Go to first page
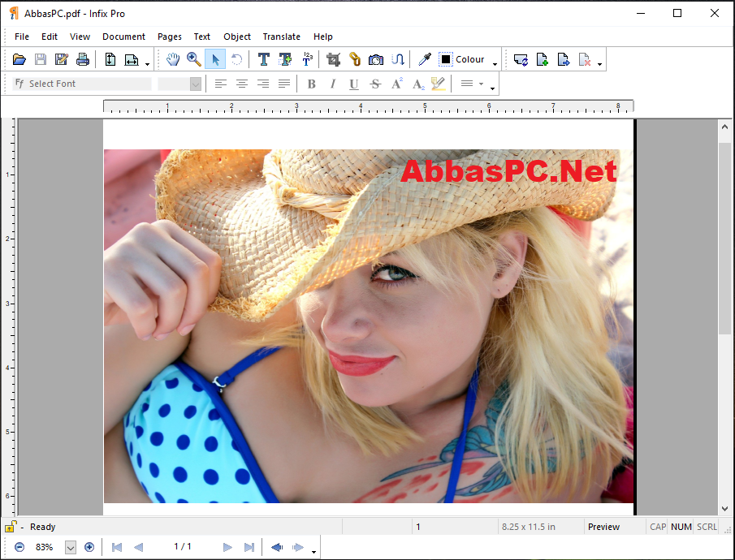Viewport: 735px width, 560px height. point(117,547)
